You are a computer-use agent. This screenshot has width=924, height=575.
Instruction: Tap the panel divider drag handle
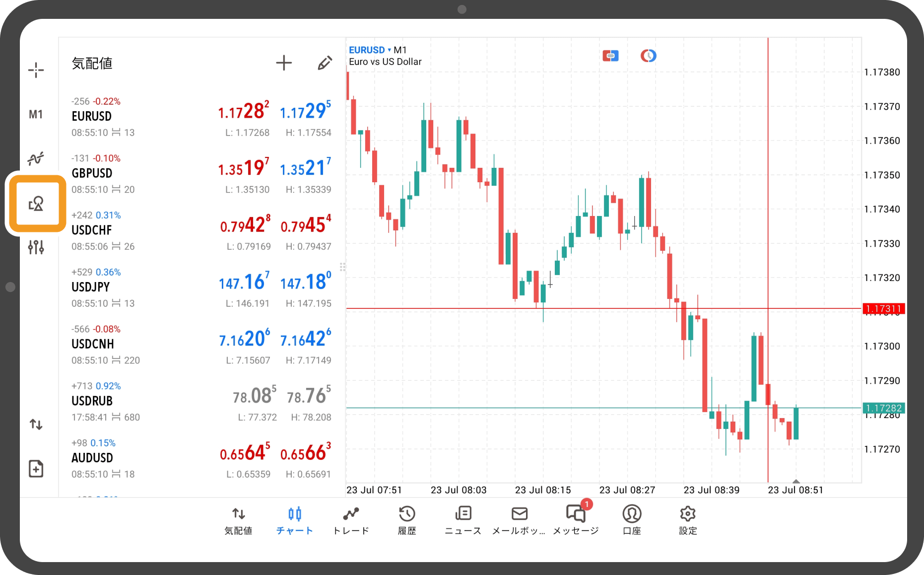point(342,267)
